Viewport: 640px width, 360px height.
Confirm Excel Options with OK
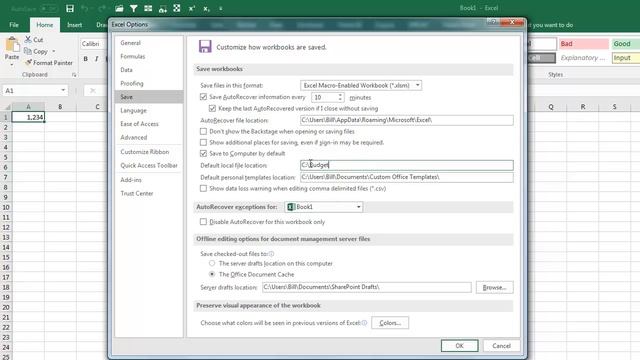coord(459,346)
